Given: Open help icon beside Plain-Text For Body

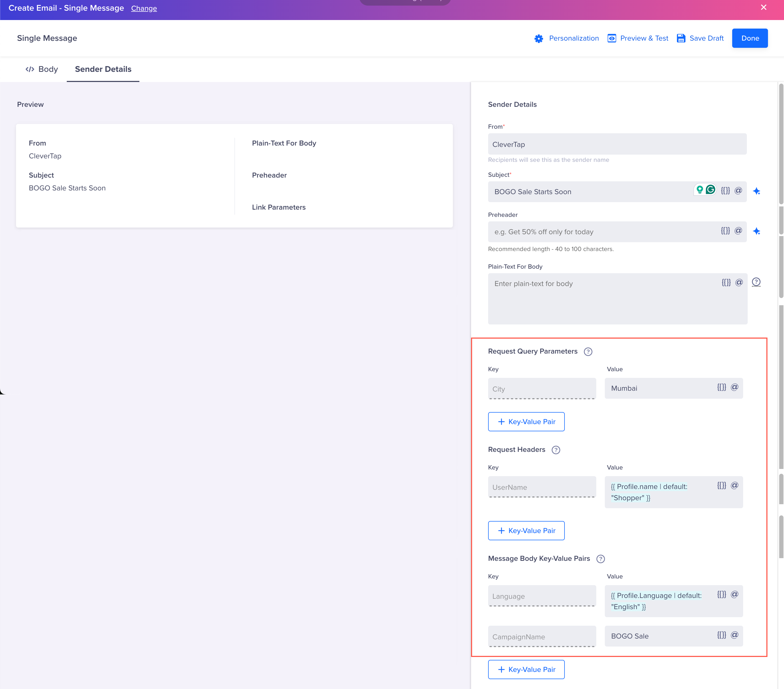Looking at the screenshot, I should (x=756, y=282).
